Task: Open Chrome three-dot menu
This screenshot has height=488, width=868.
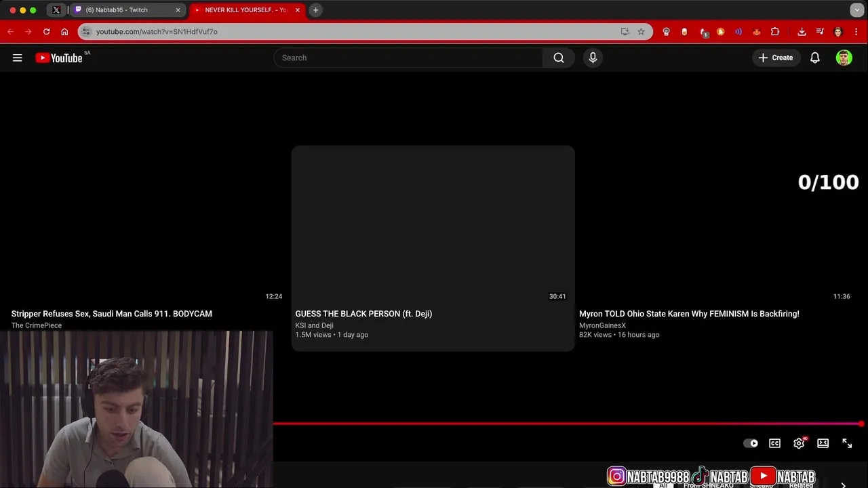Action: click(x=856, y=32)
